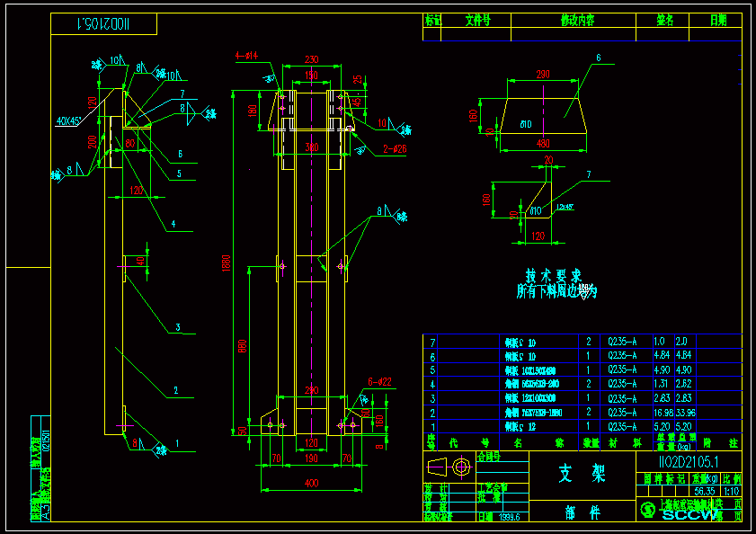This screenshot has height=534, width=756.
Task: Click the 合同号 label in title block
Action: 489,456
